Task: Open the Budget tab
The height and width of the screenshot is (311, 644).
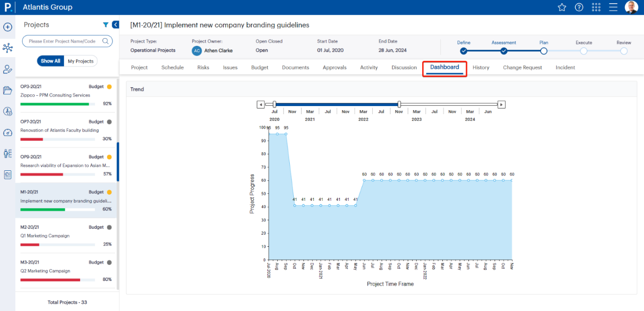Action: pyautogui.click(x=260, y=67)
